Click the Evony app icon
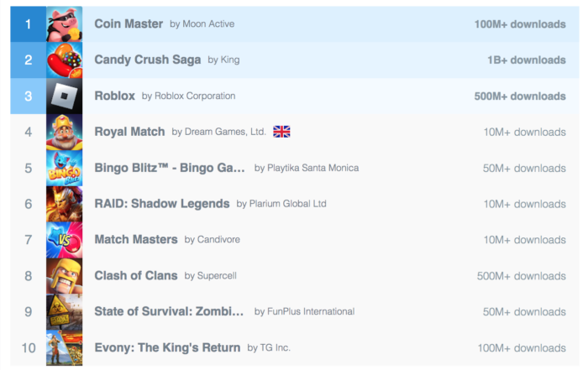This screenshot has height=370, width=588. click(x=64, y=348)
